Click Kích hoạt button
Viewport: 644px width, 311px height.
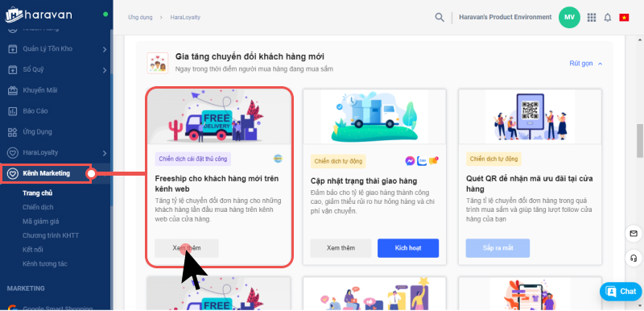tap(408, 248)
